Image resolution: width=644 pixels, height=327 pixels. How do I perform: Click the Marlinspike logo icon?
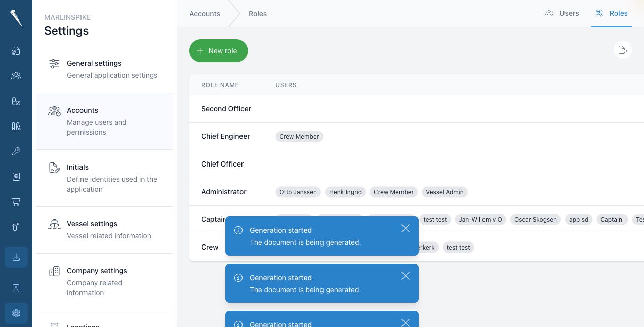(x=16, y=18)
